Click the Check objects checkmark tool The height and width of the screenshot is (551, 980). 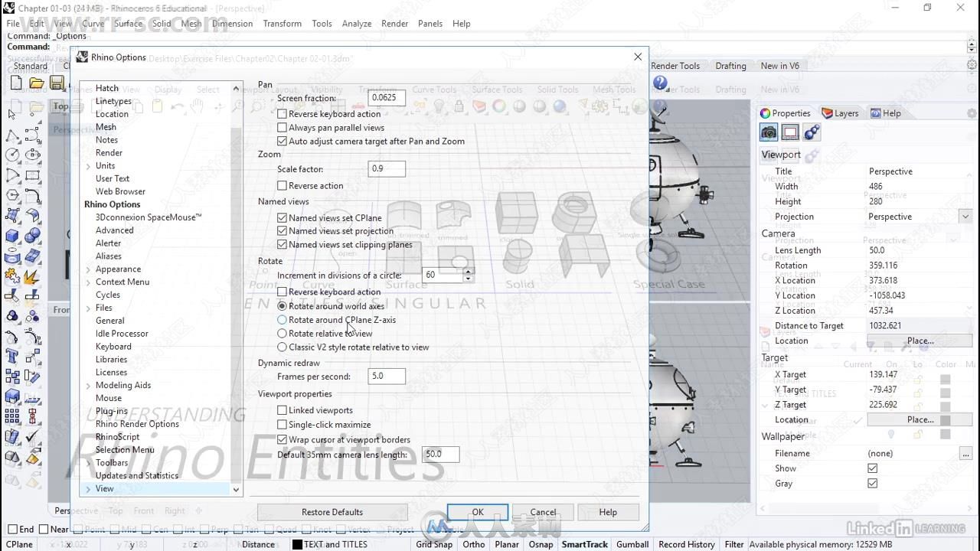(x=32, y=437)
